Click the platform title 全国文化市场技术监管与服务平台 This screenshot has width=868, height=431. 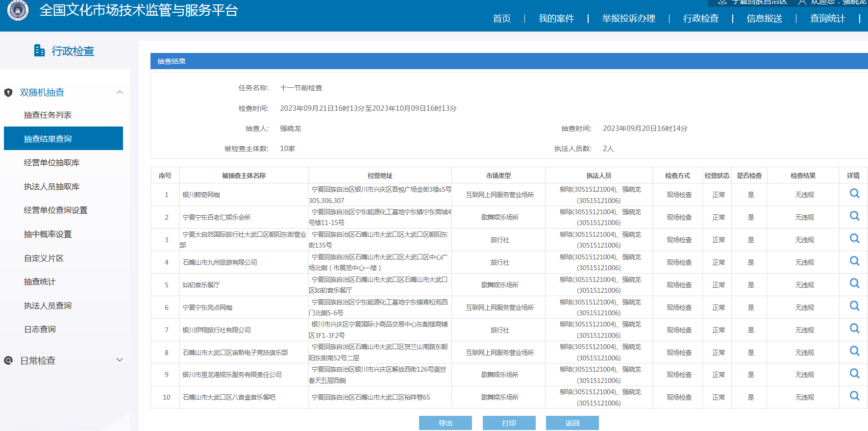[x=139, y=10]
